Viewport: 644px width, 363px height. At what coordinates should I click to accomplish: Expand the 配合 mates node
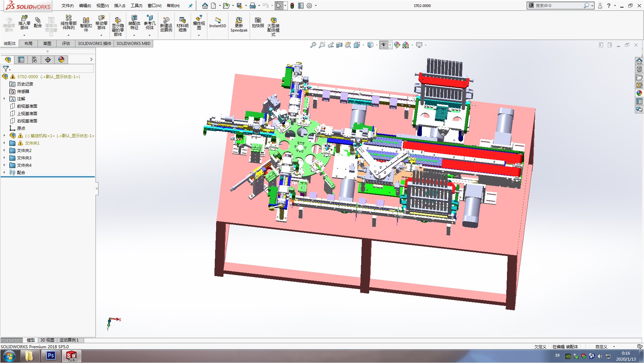pyautogui.click(x=4, y=173)
